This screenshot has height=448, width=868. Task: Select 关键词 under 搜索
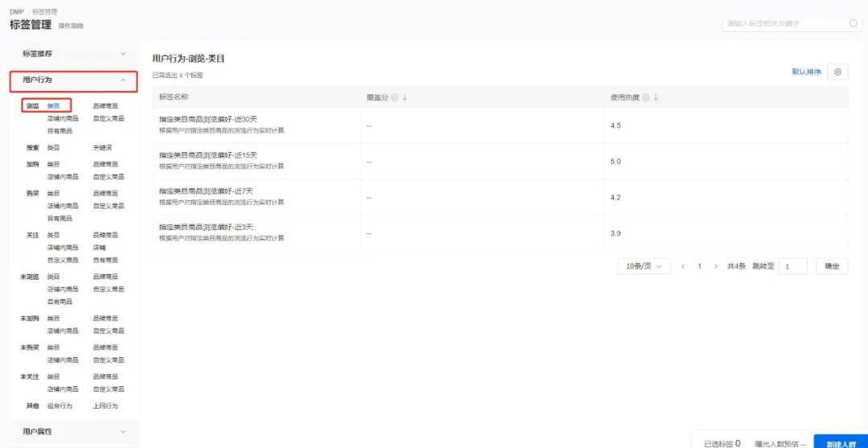pyautogui.click(x=102, y=148)
